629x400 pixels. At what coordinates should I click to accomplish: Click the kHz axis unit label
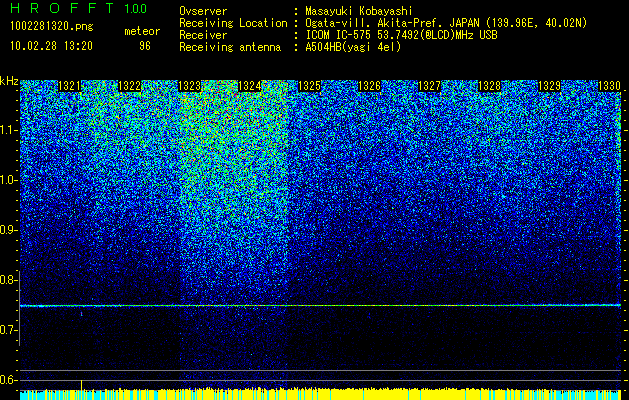click(x=9, y=81)
